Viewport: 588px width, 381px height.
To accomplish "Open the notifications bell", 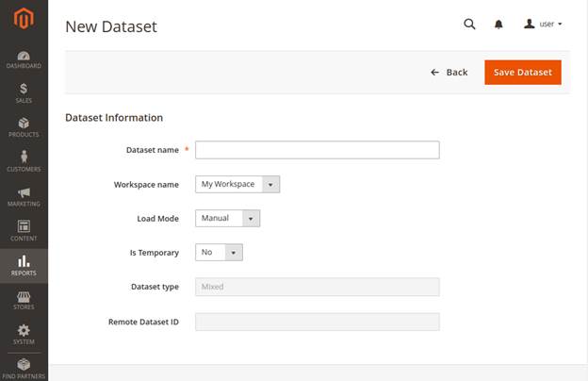I will (498, 25).
